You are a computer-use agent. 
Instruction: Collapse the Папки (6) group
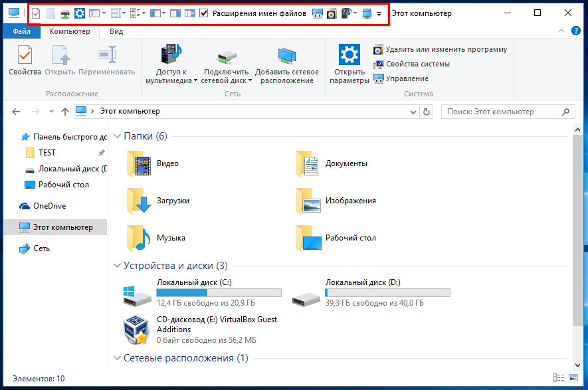(117, 136)
